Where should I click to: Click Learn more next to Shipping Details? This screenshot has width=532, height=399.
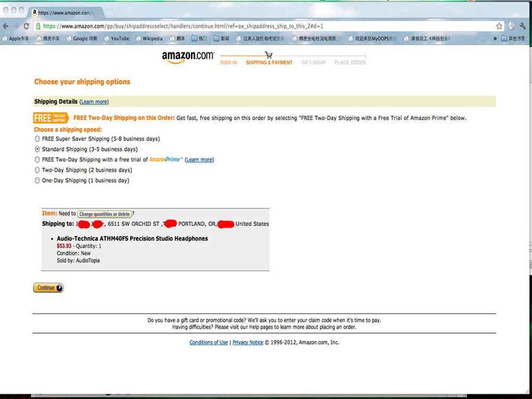pos(94,102)
